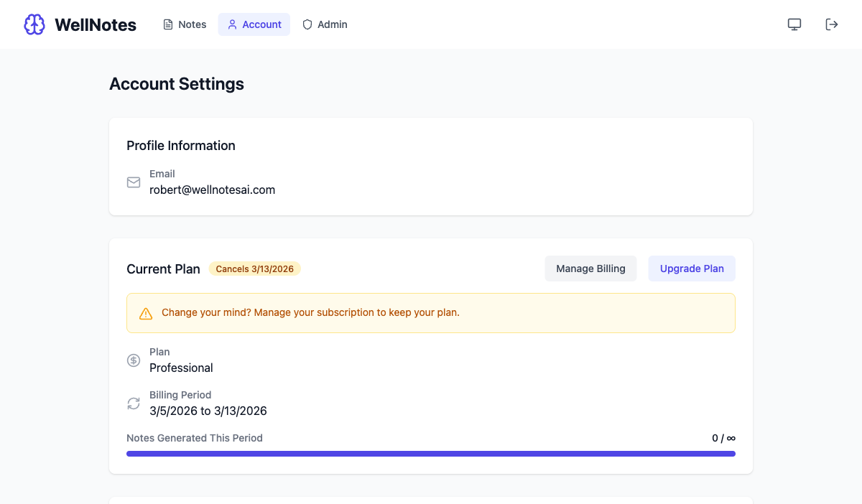This screenshot has width=862, height=504.
Task: Select the email address robert@wellnotesai.com
Action: coord(212,190)
